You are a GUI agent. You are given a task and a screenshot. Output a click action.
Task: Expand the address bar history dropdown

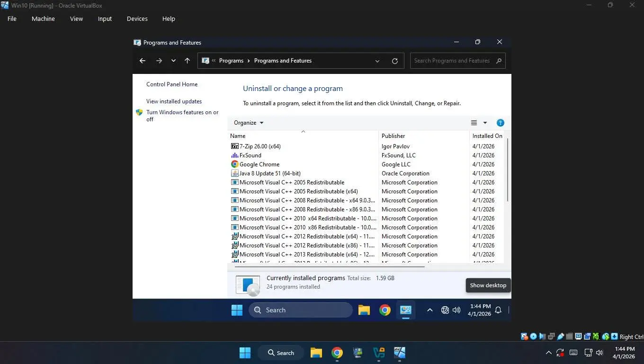point(377,61)
